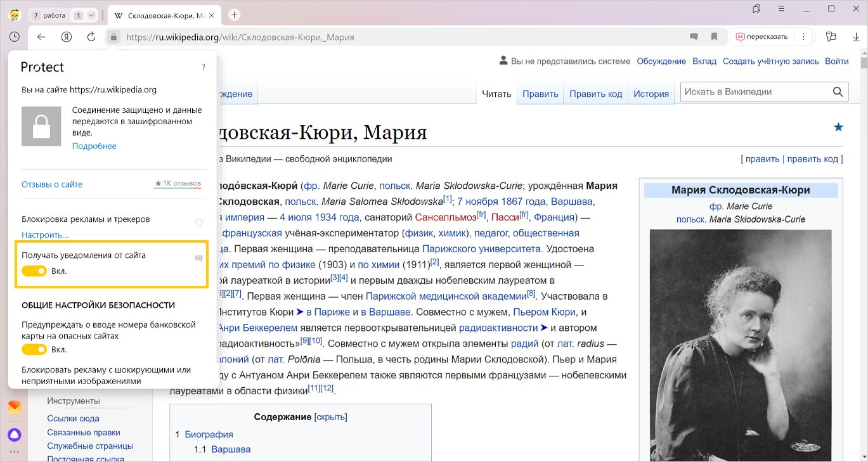868x462 pixels.
Task: Click the lock icon in address bar
Action: tap(113, 37)
